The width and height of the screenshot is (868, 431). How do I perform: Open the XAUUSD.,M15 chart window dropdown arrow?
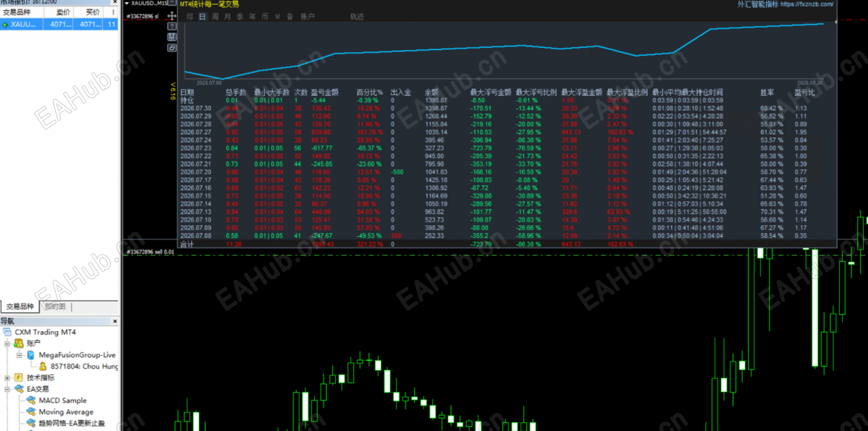tap(127, 4)
